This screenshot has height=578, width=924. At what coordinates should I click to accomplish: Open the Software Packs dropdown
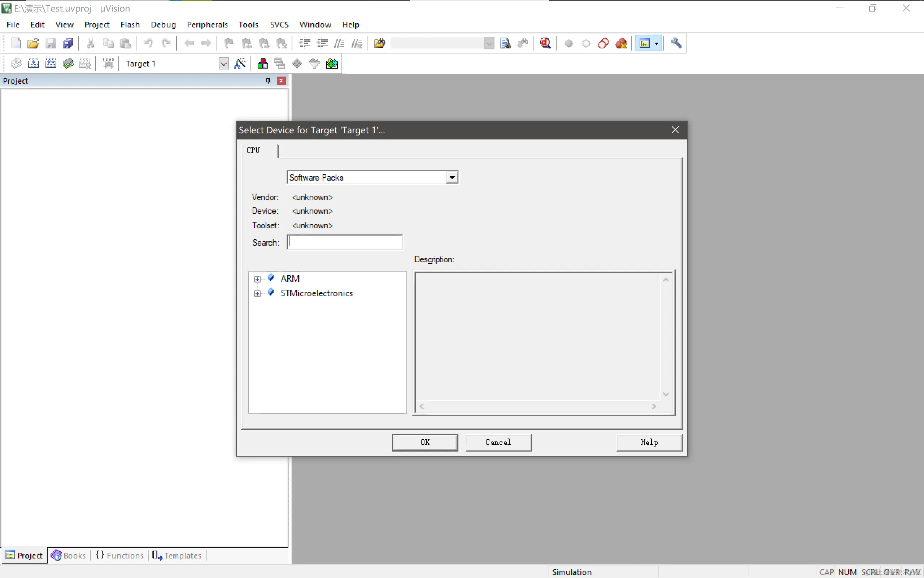pos(452,177)
